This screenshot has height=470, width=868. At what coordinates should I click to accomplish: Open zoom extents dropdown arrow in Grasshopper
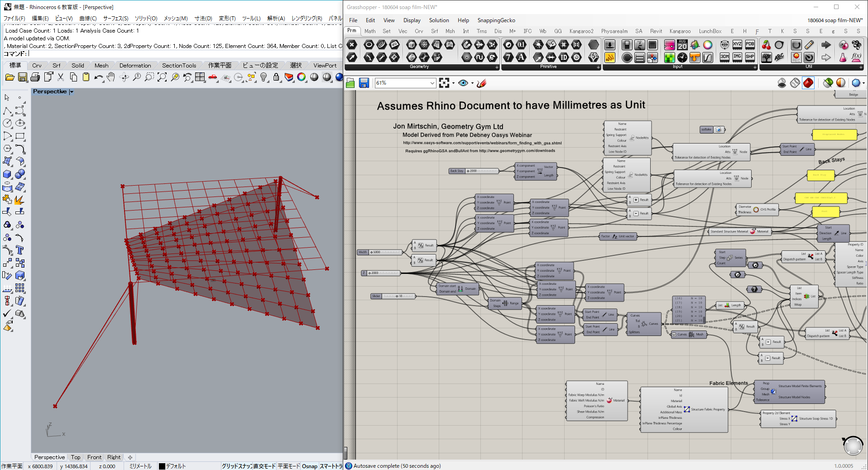pyautogui.click(x=453, y=83)
